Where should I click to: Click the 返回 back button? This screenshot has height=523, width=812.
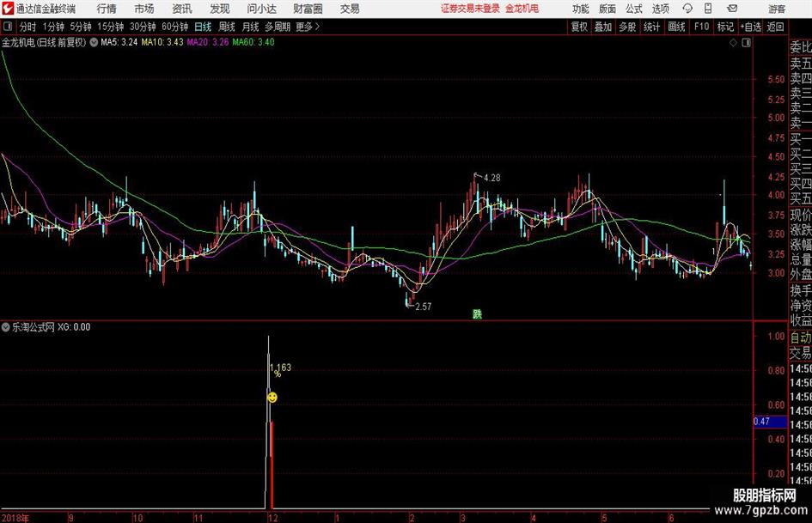pyautogui.click(x=775, y=27)
